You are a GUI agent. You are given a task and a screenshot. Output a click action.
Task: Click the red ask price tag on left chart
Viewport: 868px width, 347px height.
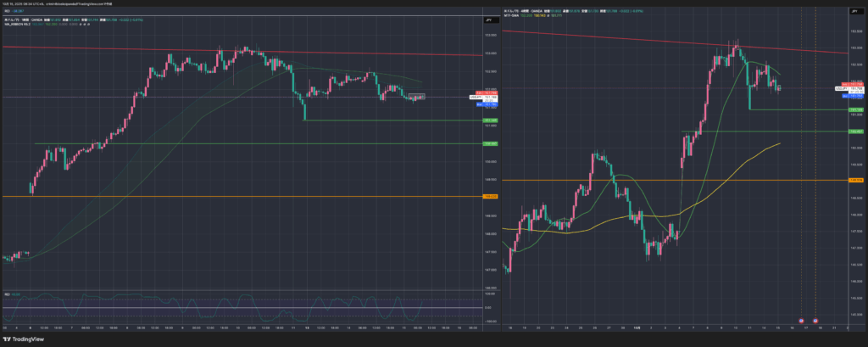point(479,92)
